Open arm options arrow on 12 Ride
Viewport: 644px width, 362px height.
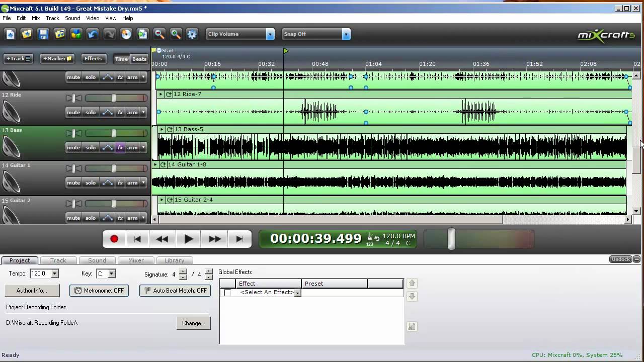(143, 113)
